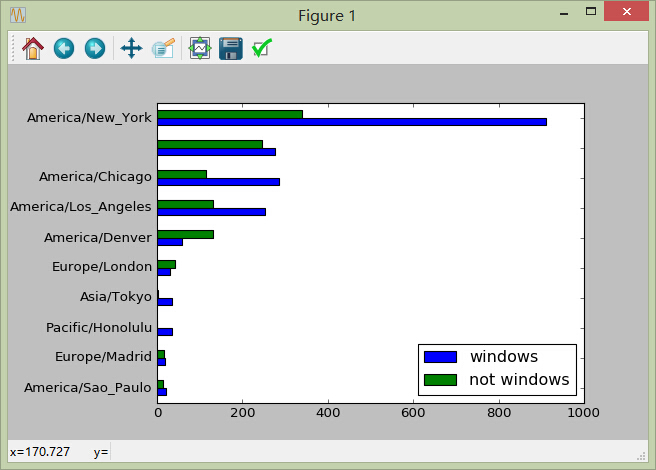Save the figure with floppy icon
656x470 pixels.
[231, 49]
